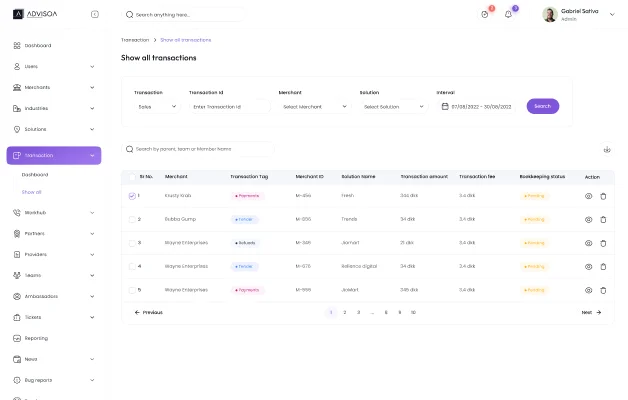This screenshot has height=400, width=628.
Task: Expand the Partners sidebar menu
Action: click(92, 233)
